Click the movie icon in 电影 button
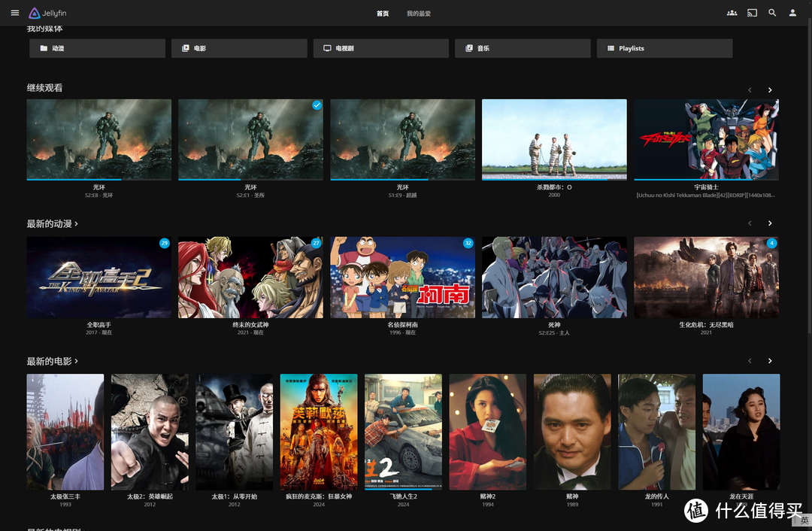 [x=186, y=48]
